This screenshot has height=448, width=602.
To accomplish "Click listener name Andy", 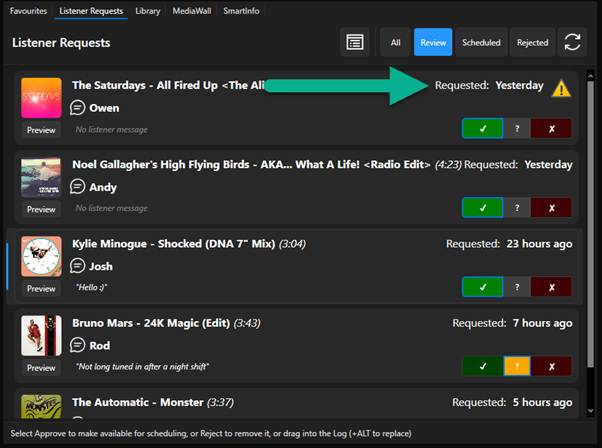I will [x=103, y=187].
